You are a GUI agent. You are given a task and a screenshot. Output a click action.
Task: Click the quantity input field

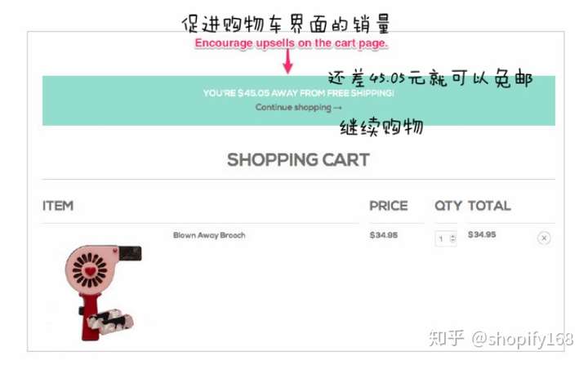pos(446,238)
